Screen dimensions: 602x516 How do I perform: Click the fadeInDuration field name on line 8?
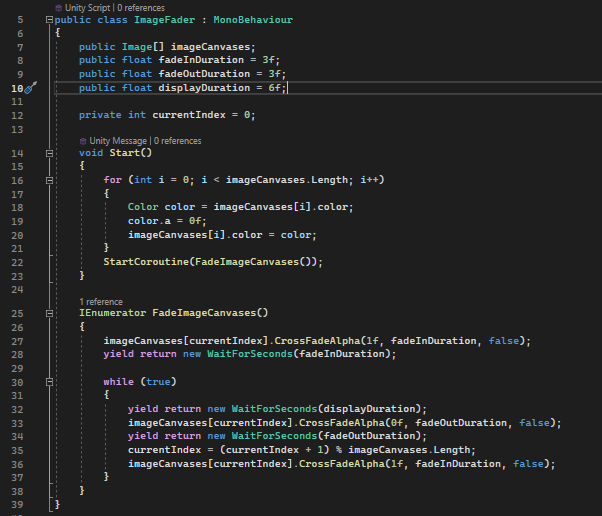tap(201, 60)
